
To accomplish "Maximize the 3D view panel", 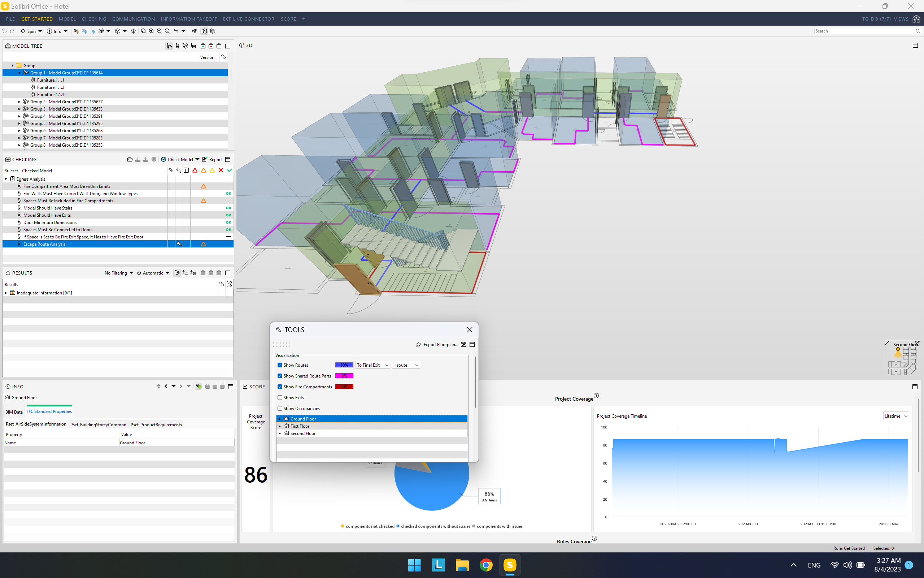I will click(915, 45).
